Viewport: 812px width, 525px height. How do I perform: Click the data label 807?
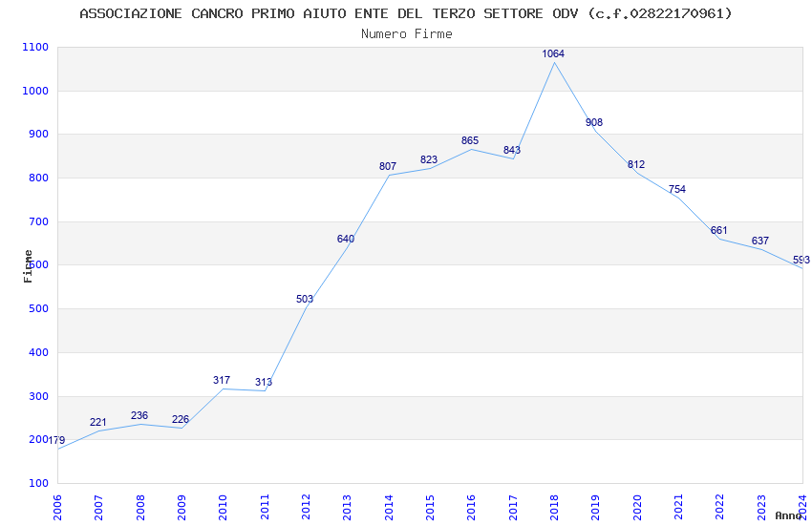pyautogui.click(x=387, y=166)
